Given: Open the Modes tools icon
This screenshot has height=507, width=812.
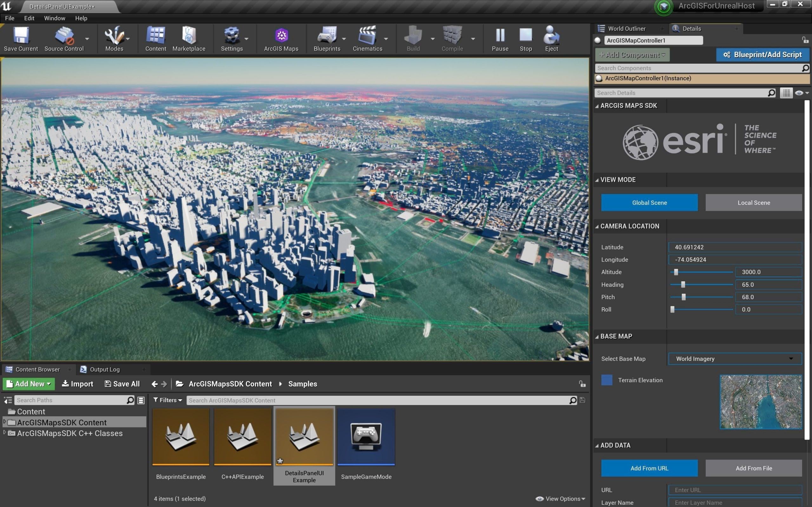Looking at the screenshot, I should pos(114,36).
